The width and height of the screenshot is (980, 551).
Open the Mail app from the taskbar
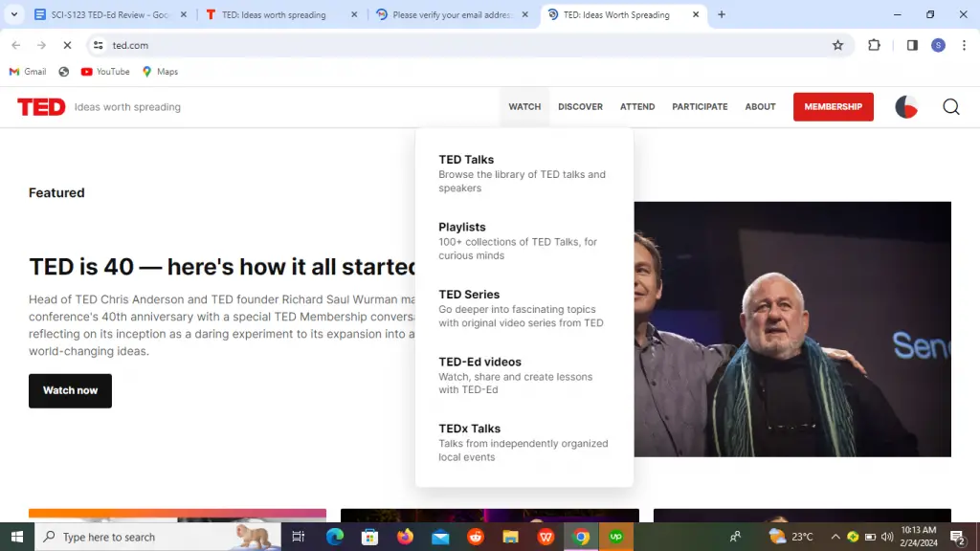coord(440,537)
